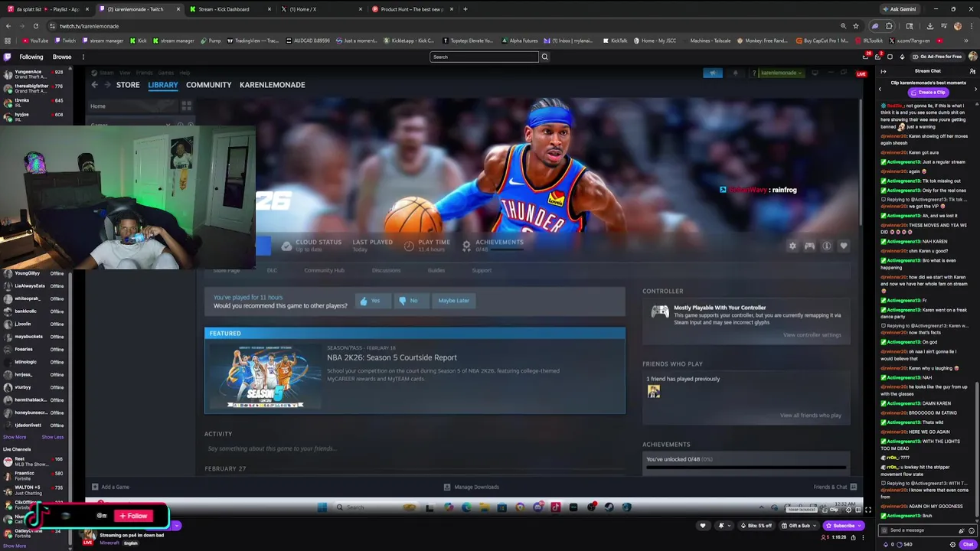Open the chat community users icon

(x=972, y=71)
